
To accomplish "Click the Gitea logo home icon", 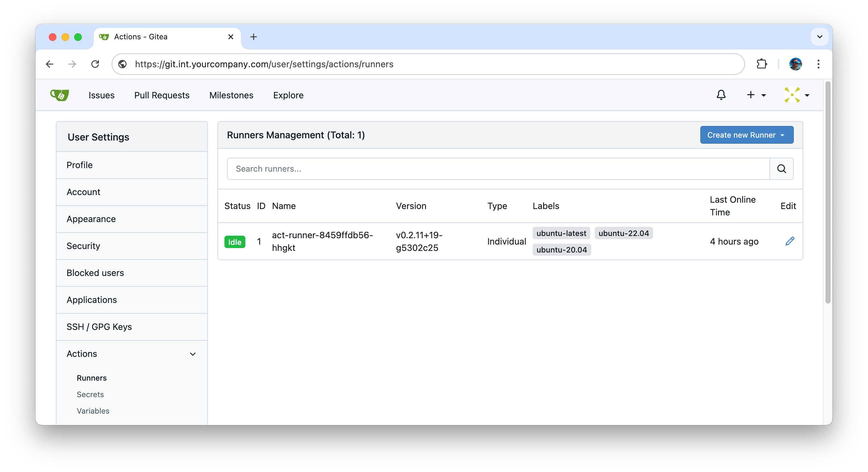I will [60, 95].
